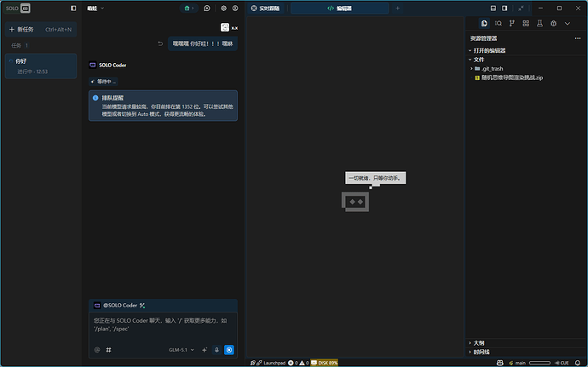Expand the 等待中 waiting status chip
This screenshot has width=588, height=367.
pyautogui.click(x=103, y=82)
